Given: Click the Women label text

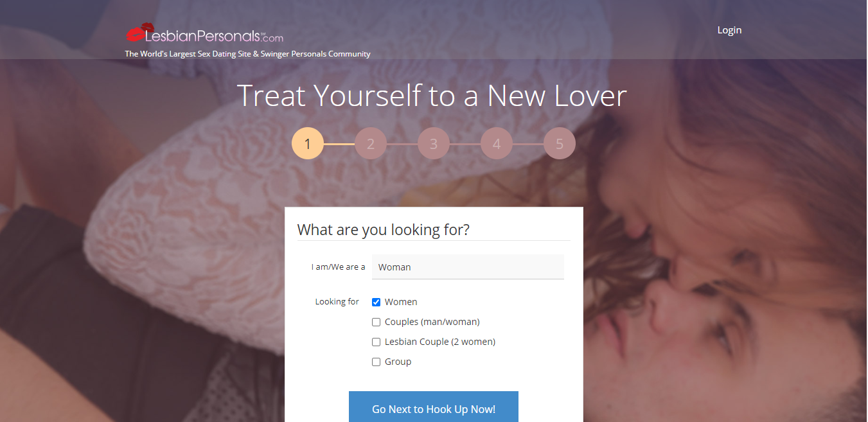Looking at the screenshot, I should point(401,302).
